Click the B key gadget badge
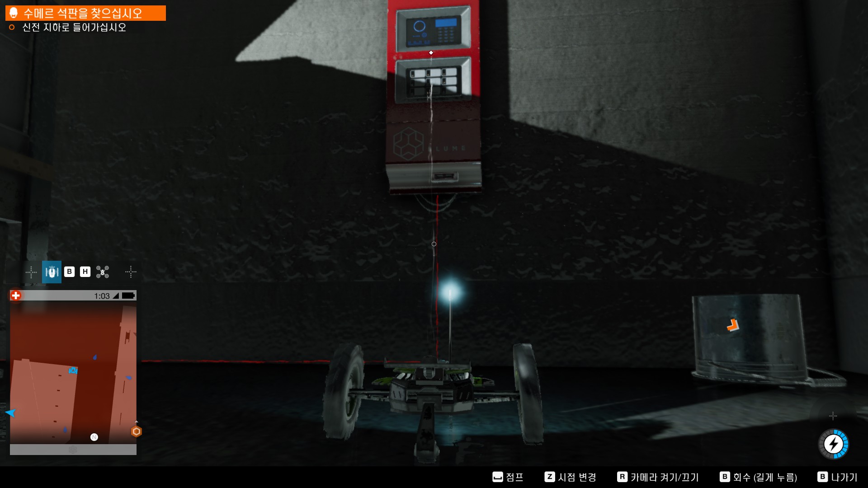868x488 pixels. [x=69, y=272]
